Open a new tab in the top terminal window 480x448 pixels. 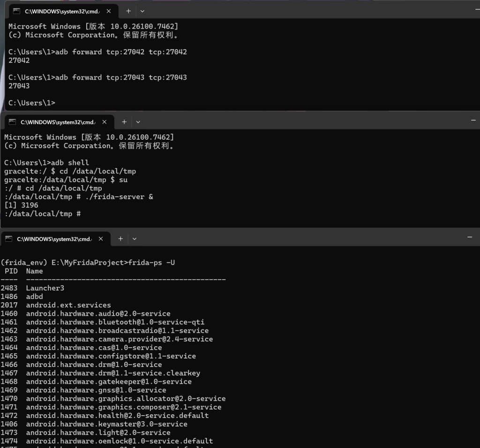click(128, 11)
